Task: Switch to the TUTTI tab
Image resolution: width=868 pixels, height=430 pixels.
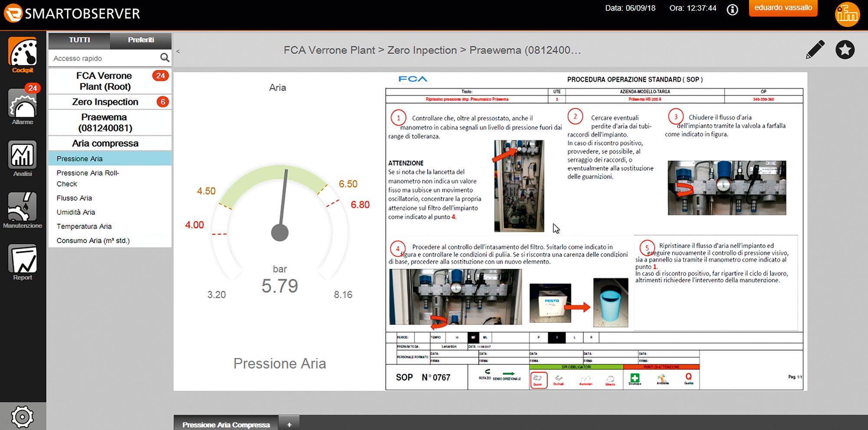Action: [x=79, y=40]
